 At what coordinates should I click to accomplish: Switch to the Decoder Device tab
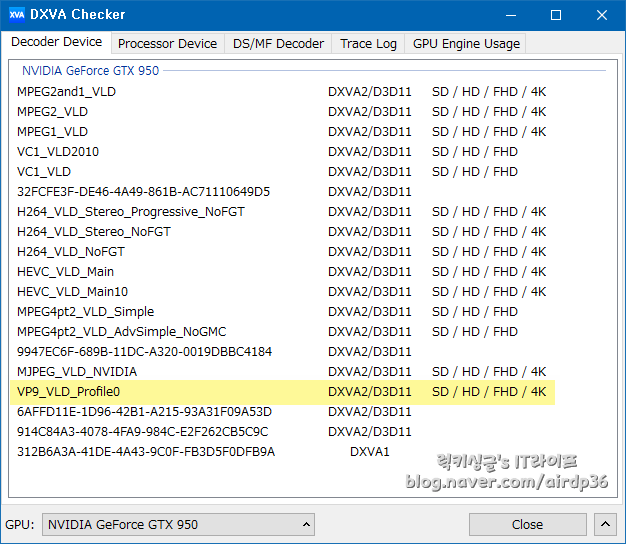pos(56,42)
